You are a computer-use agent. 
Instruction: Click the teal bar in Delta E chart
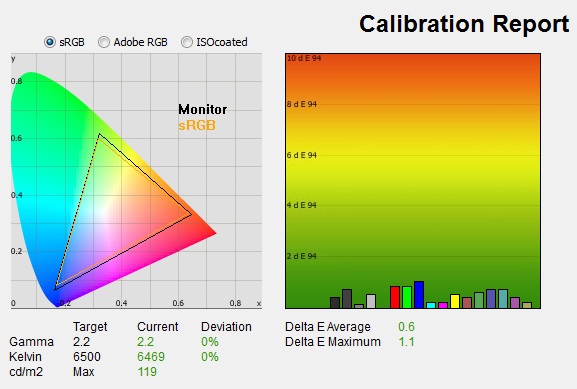point(503,298)
